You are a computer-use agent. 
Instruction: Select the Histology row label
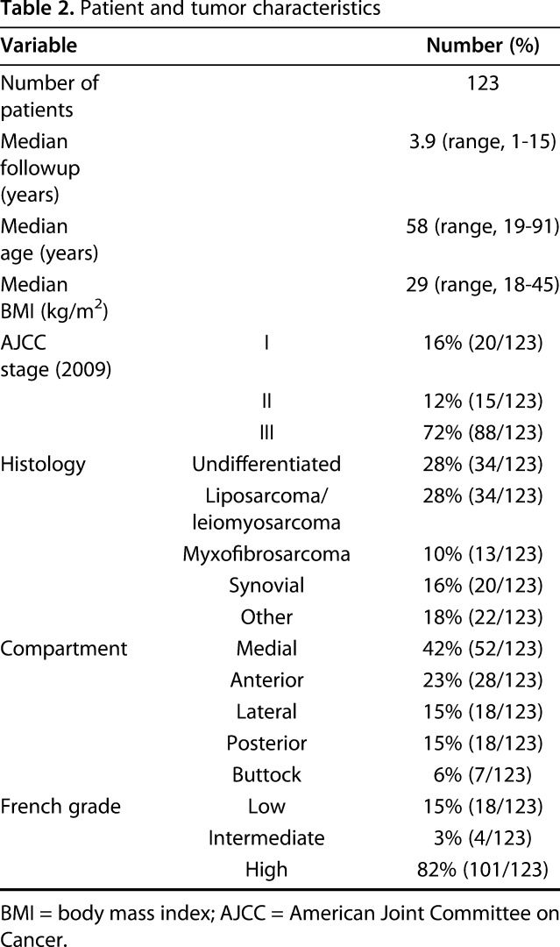pyautogui.click(x=40, y=463)
